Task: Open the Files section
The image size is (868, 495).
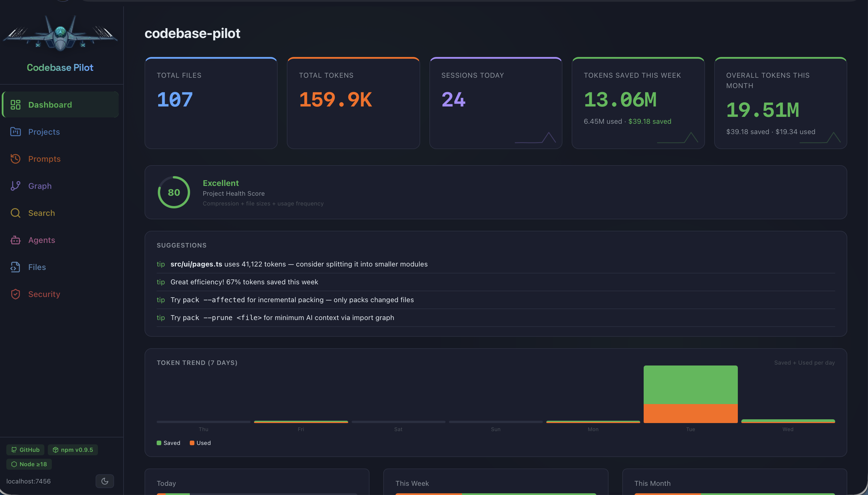Action: (x=37, y=267)
